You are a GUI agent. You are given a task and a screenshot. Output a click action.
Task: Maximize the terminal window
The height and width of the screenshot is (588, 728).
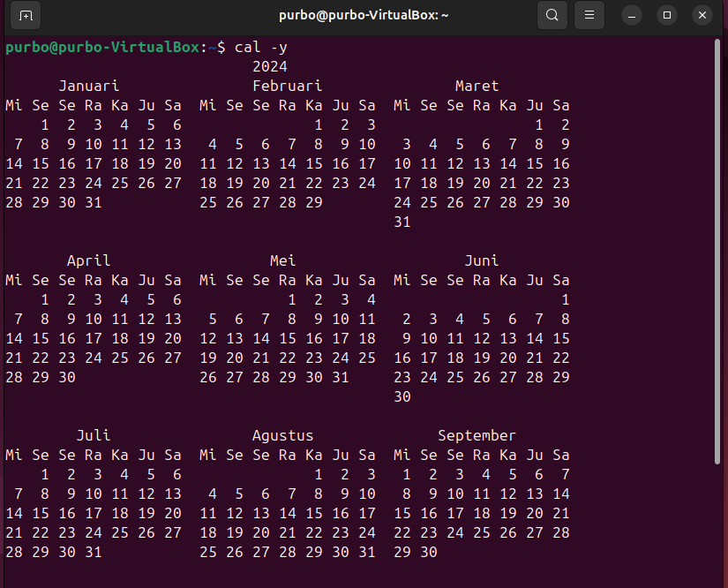click(x=667, y=15)
